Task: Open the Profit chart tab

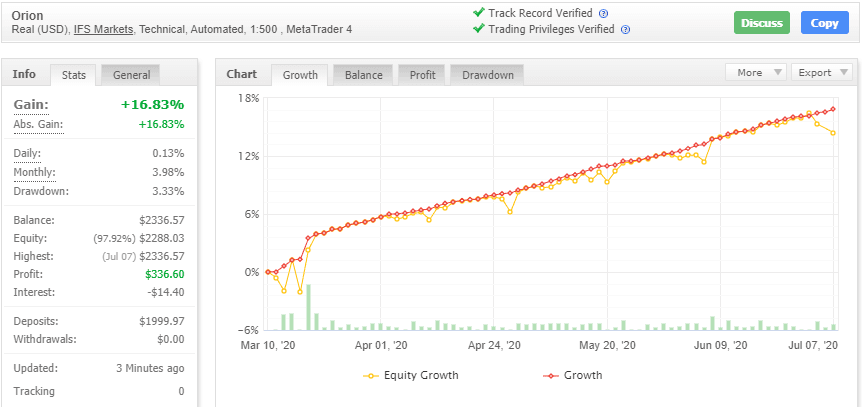Action: 423,75
